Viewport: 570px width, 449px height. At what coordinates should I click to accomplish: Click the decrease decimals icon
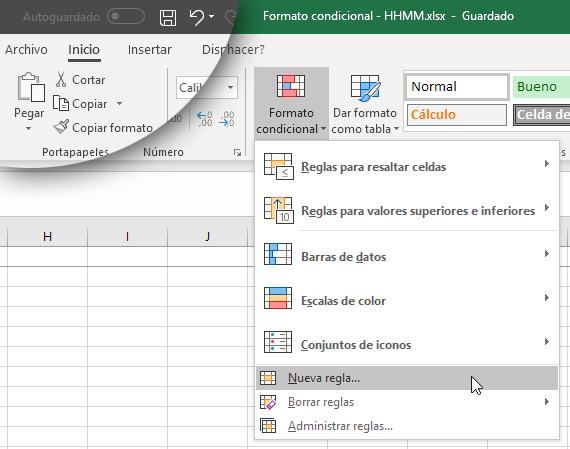click(x=227, y=119)
